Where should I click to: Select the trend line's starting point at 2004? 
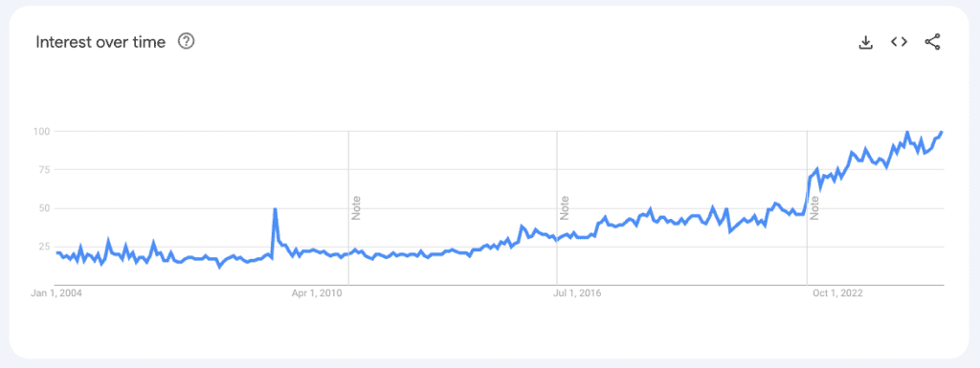pyautogui.click(x=56, y=252)
